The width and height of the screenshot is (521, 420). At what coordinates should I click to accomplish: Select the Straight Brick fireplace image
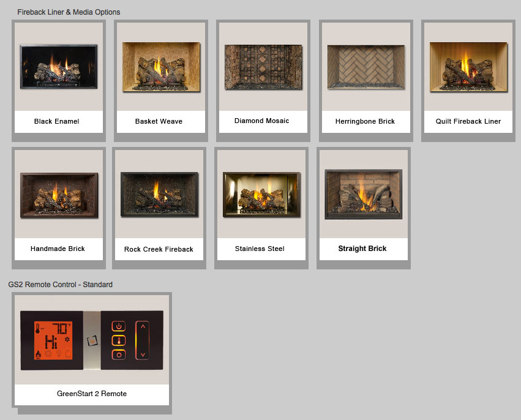(364, 194)
